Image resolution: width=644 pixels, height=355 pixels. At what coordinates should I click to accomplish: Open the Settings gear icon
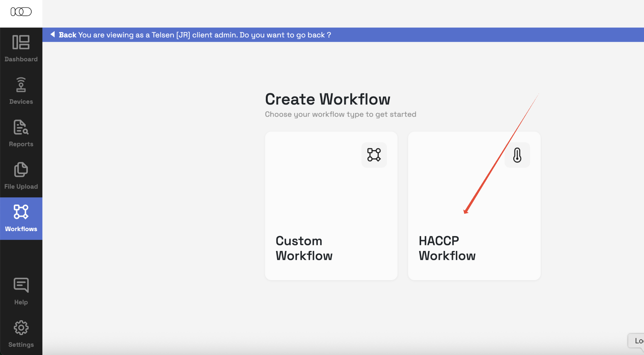(21, 328)
